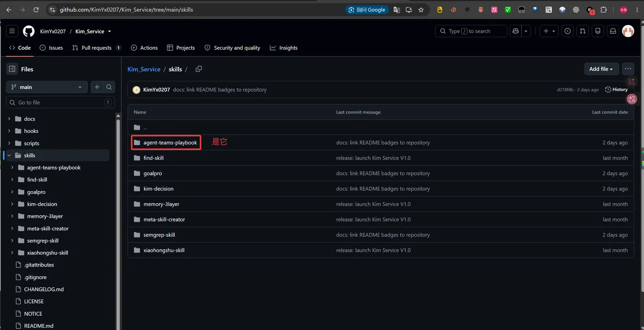Open NOTICE in the file tree
644x330 pixels.
(x=33, y=313)
